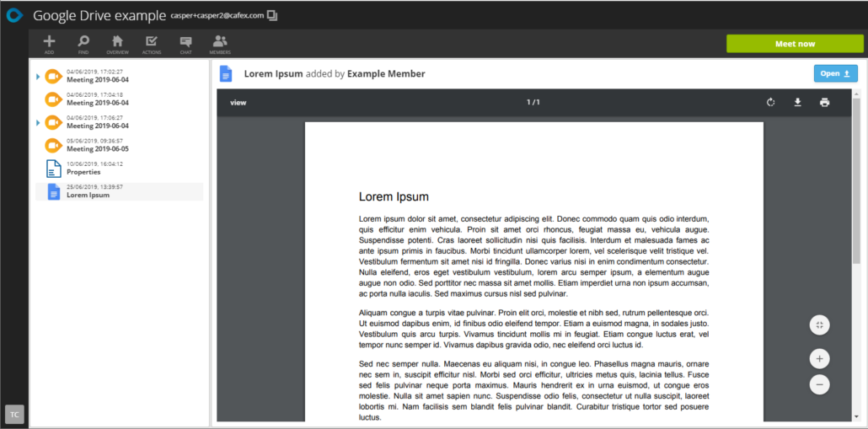Expand the 17:02:27 Meeting 2019-06-04 entry
Screen dimensions: 868x429
click(x=38, y=77)
